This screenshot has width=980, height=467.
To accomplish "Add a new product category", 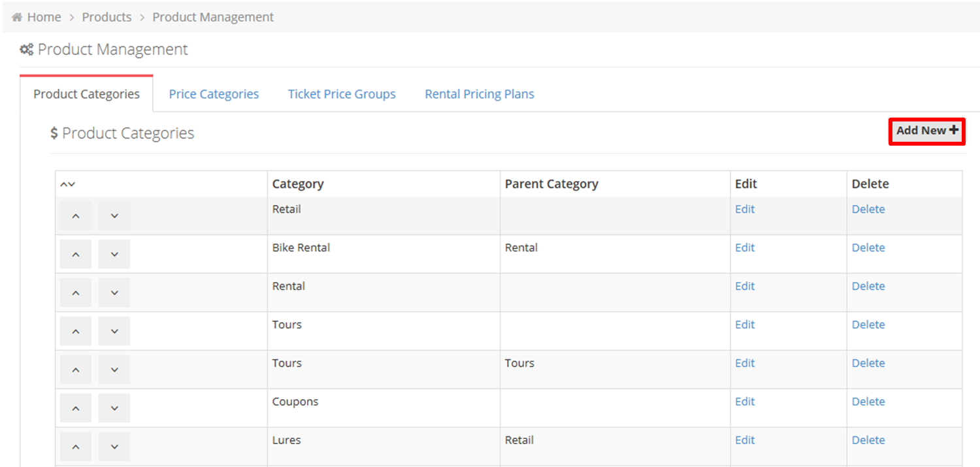I will [x=926, y=131].
